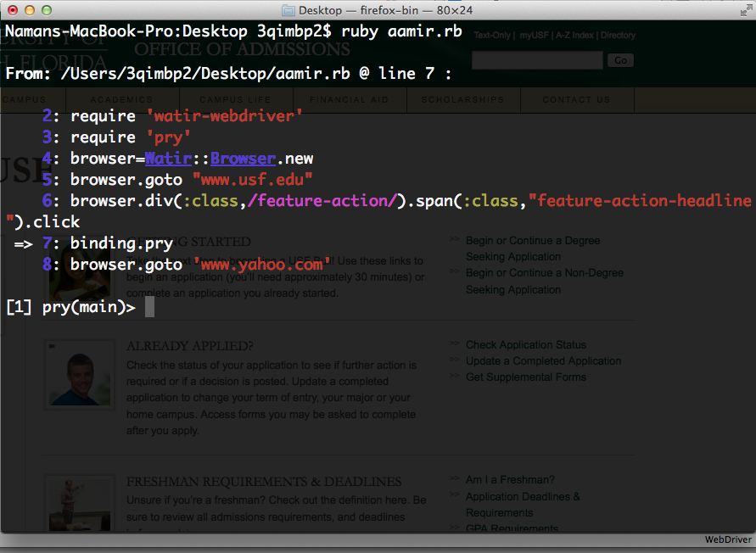
Task: Open the Am I a Freshman? link
Action: [510, 480]
